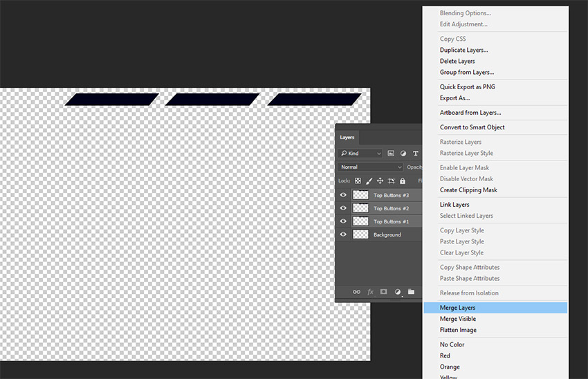The height and width of the screenshot is (379, 588).
Task: Click Top Buttons #3 layer thumbnail
Action: coord(360,195)
